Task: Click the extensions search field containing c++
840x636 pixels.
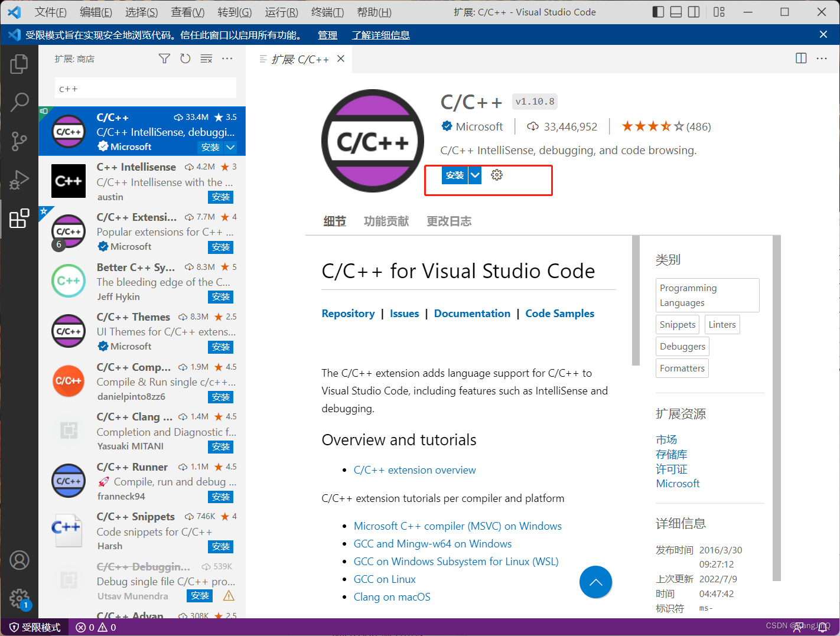Action: [145, 89]
